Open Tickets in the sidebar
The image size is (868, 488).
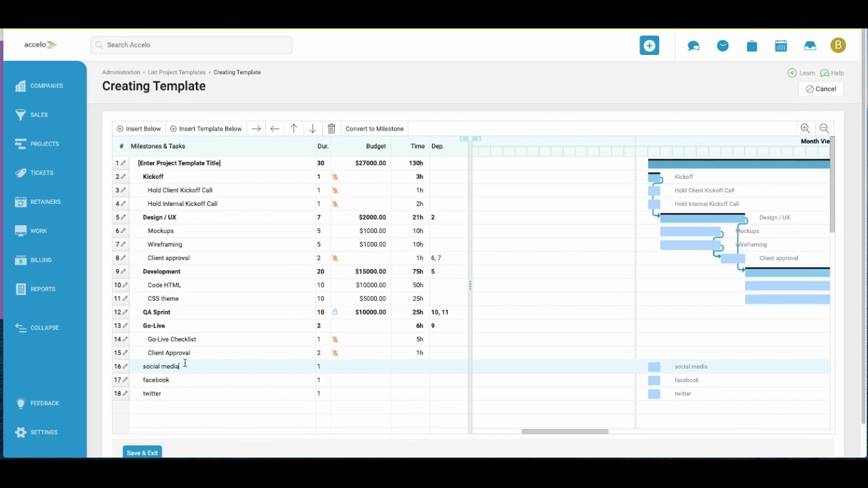click(34, 173)
